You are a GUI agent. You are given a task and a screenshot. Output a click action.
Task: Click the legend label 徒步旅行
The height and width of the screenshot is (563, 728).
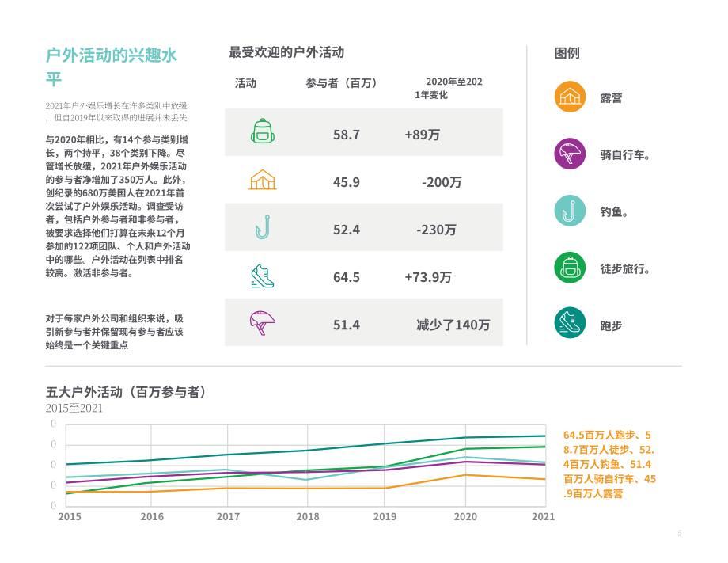625,269
